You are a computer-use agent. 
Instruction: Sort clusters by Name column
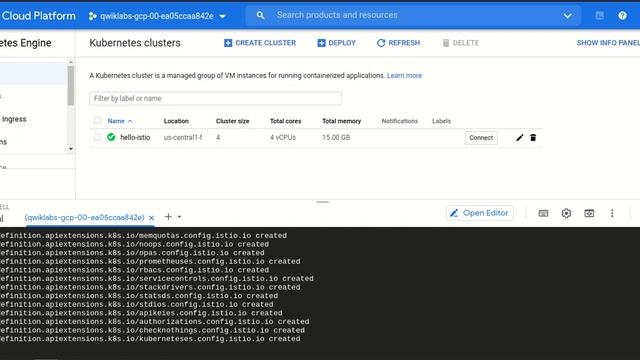[x=119, y=121]
